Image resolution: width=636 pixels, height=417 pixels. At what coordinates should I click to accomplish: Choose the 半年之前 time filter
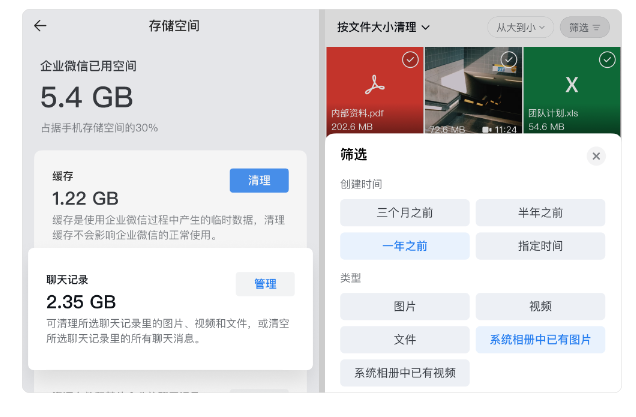(x=540, y=213)
